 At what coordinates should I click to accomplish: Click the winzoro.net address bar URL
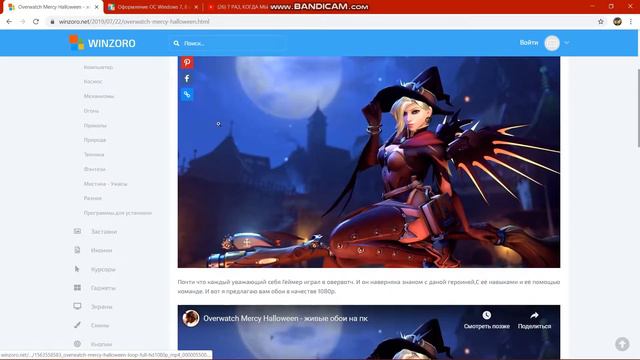coord(134,22)
